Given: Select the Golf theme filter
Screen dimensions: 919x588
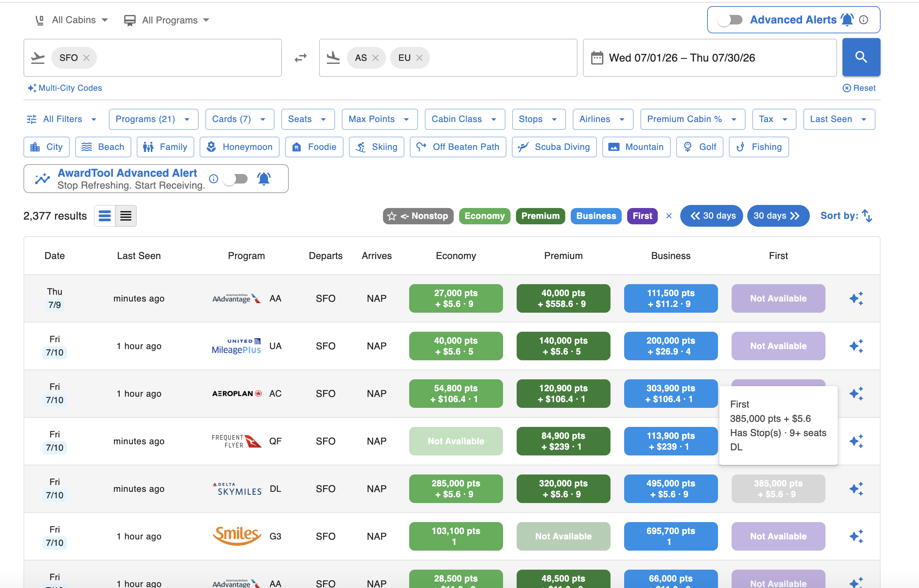Looking at the screenshot, I should tap(699, 147).
